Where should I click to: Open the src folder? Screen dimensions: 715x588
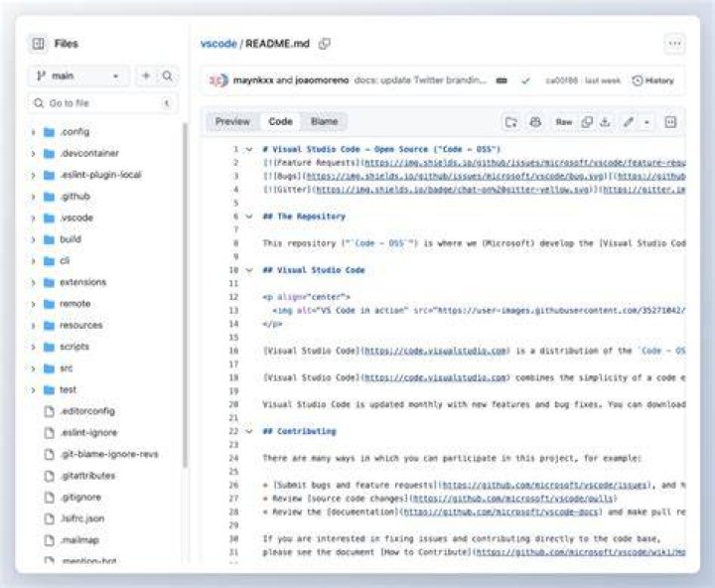[67, 368]
